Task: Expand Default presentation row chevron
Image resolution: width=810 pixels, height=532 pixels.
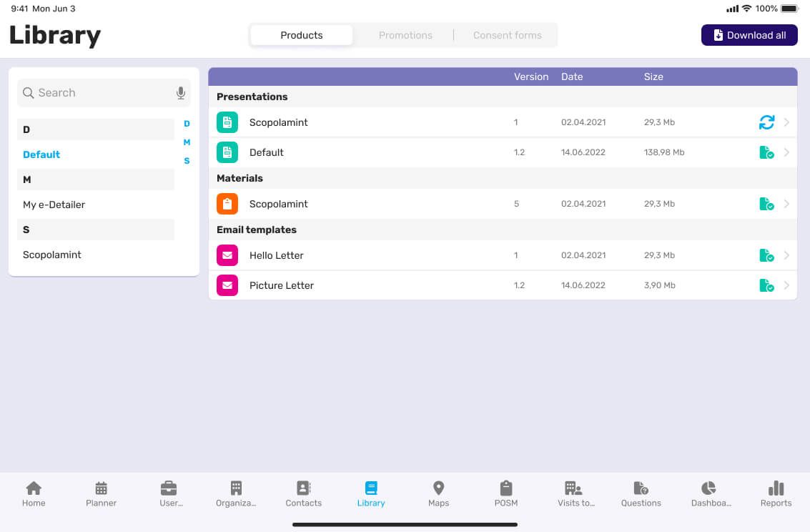Action: point(786,152)
